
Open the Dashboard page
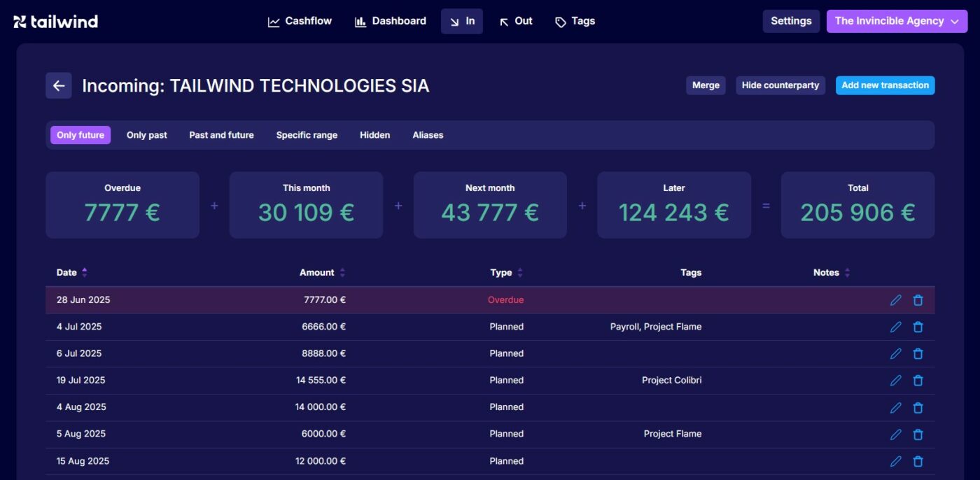[x=391, y=21]
